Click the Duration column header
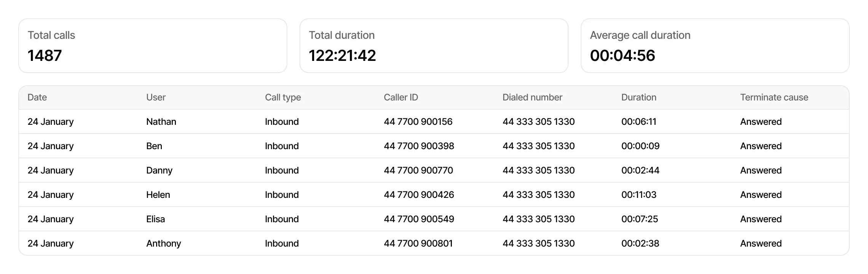 tap(639, 97)
